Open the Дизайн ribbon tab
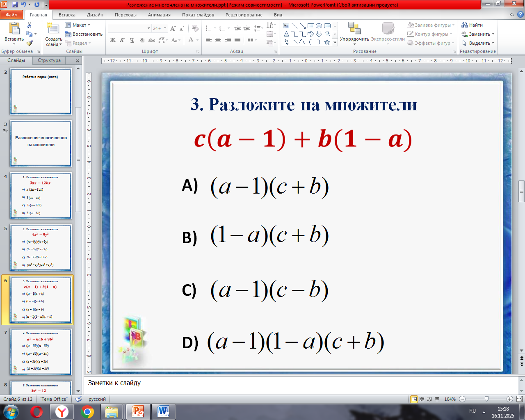The width and height of the screenshot is (525, 420). [x=95, y=15]
